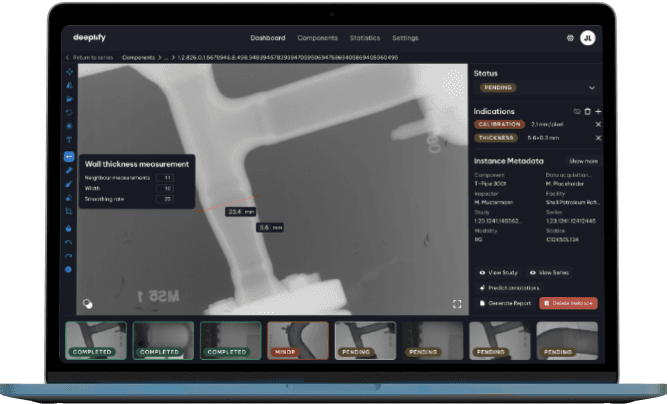The width and height of the screenshot is (668, 404).
Task: Click the round bottom icon in left toolbar
Action: pos(69,269)
